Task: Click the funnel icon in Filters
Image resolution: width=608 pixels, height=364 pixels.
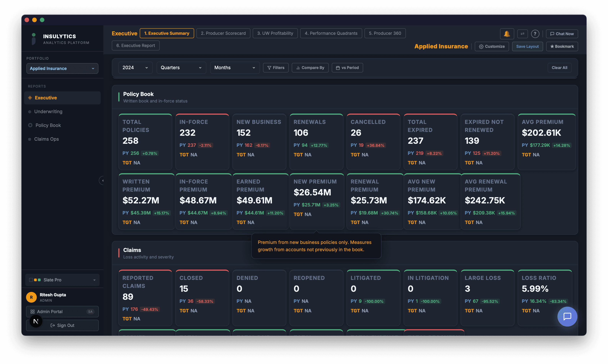Action: click(x=269, y=68)
